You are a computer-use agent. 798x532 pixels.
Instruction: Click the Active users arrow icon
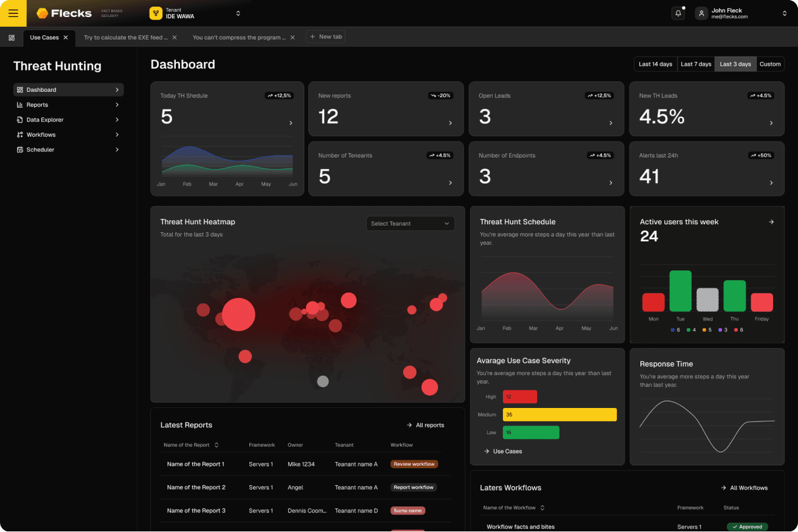[771, 222]
